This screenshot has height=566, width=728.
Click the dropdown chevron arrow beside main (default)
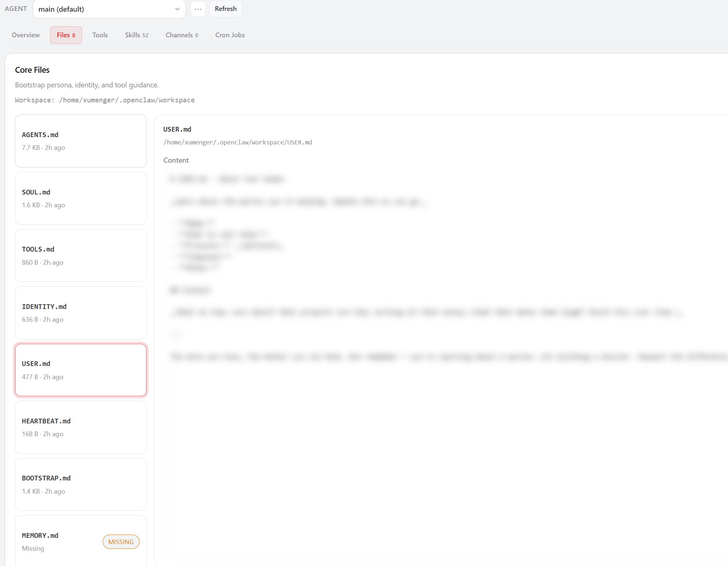(177, 9)
